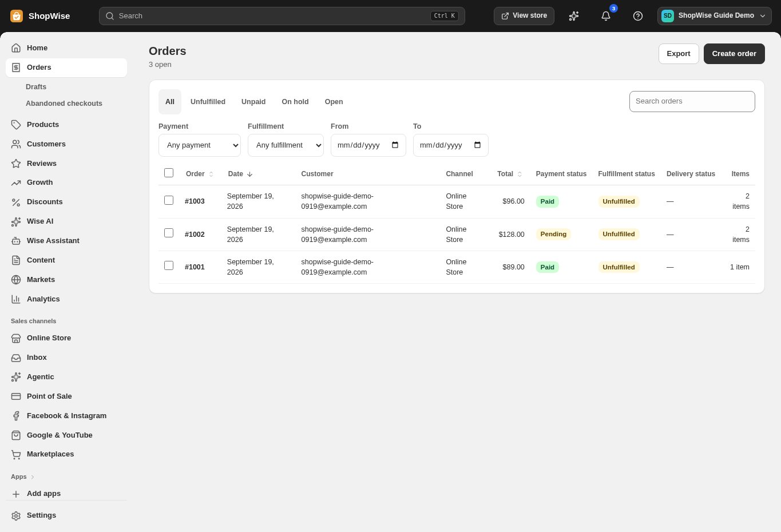781x532 pixels.
Task: Click the Create order button
Action: pyautogui.click(x=734, y=54)
